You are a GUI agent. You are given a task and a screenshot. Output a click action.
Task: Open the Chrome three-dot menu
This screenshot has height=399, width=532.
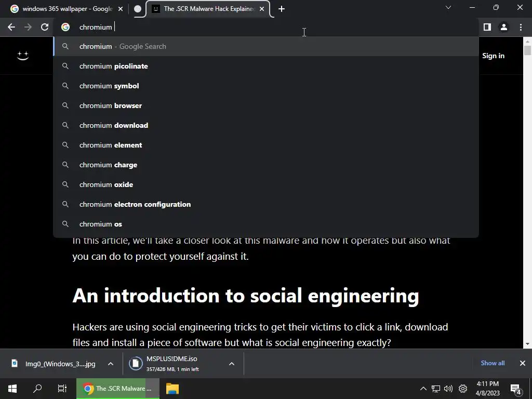pos(521,27)
